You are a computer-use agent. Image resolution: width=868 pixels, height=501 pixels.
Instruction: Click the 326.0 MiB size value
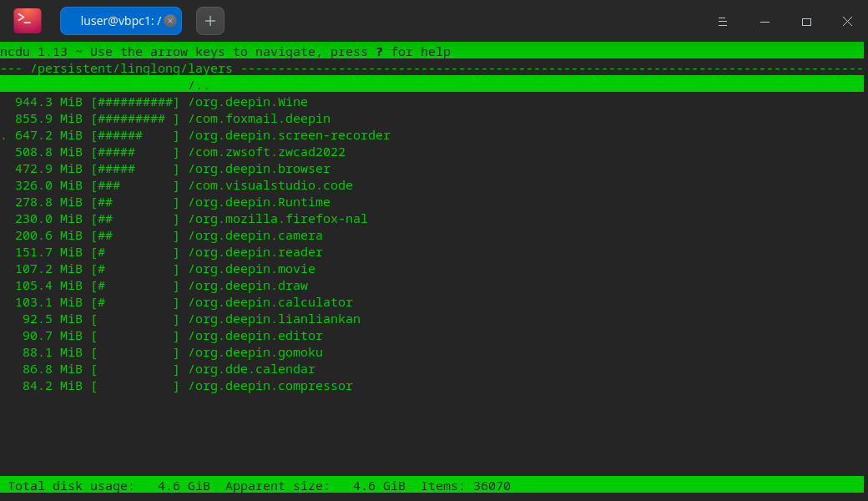coord(48,185)
